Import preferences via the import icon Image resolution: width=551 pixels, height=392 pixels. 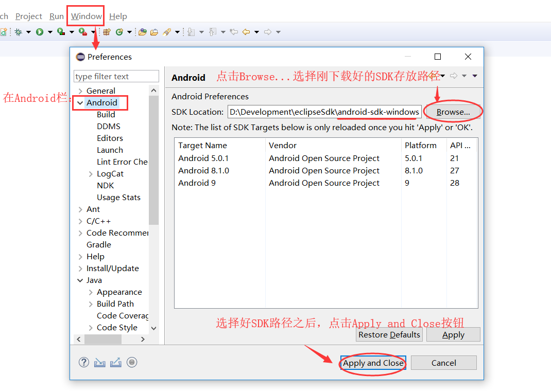click(100, 362)
